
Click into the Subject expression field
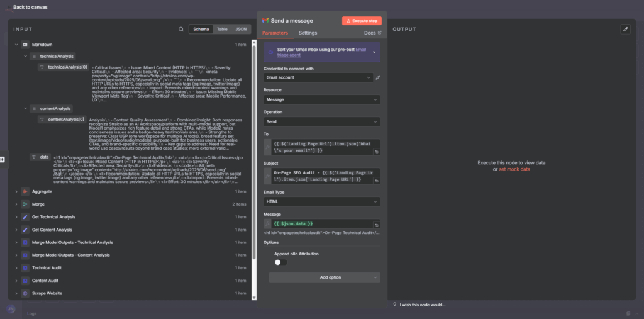click(x=321, y=176)
